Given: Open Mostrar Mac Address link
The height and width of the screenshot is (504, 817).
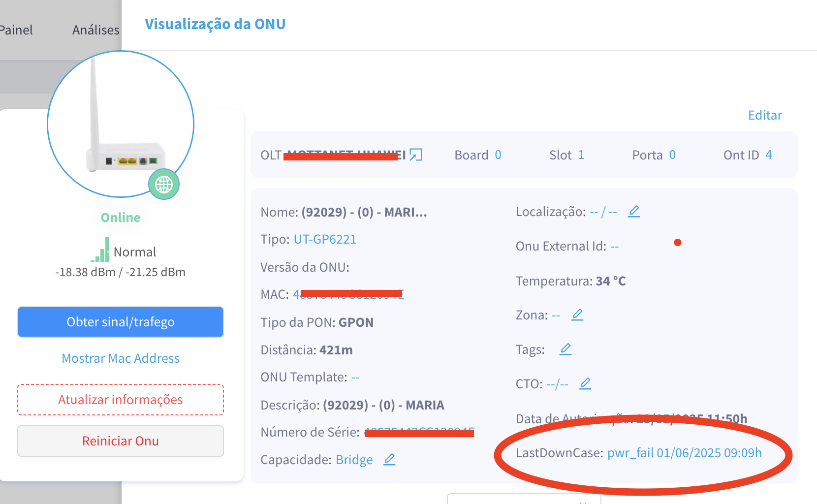Looking at the screenshot, I should click(121, 358).
